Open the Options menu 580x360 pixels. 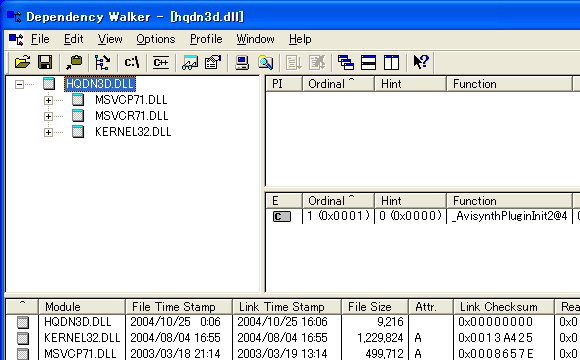click(156, 39)
